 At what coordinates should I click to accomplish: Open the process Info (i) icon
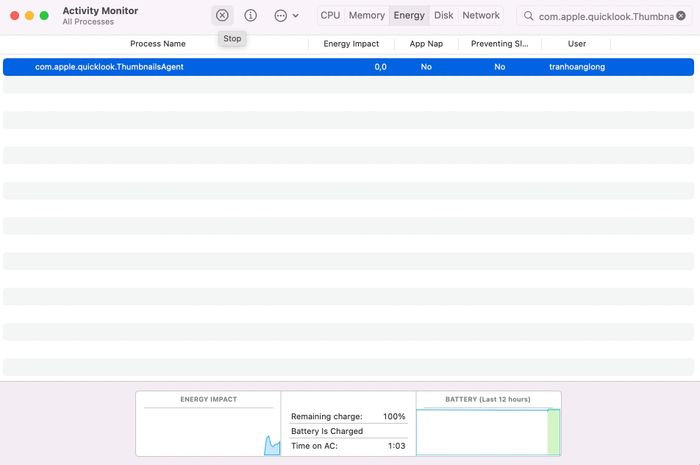point(250,16)
